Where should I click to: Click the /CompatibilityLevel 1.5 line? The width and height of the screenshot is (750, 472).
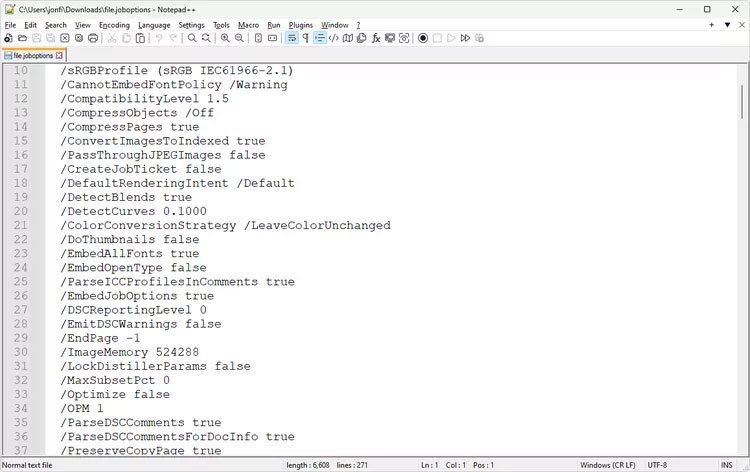144,99
